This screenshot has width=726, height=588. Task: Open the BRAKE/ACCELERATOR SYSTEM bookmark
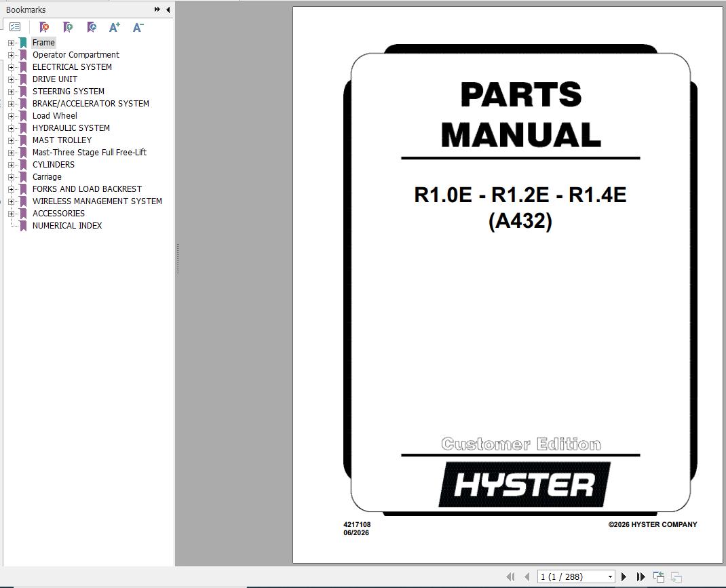coord(91,104)
